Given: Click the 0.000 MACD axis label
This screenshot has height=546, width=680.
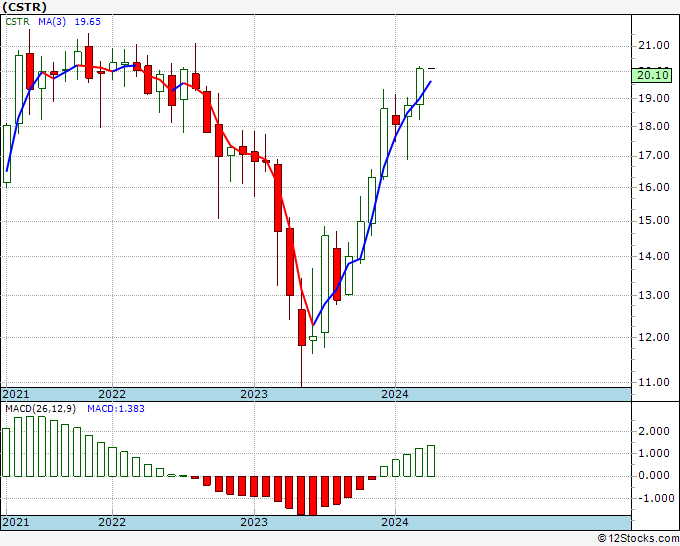Looking at the screenshot, I should [653, 476].
